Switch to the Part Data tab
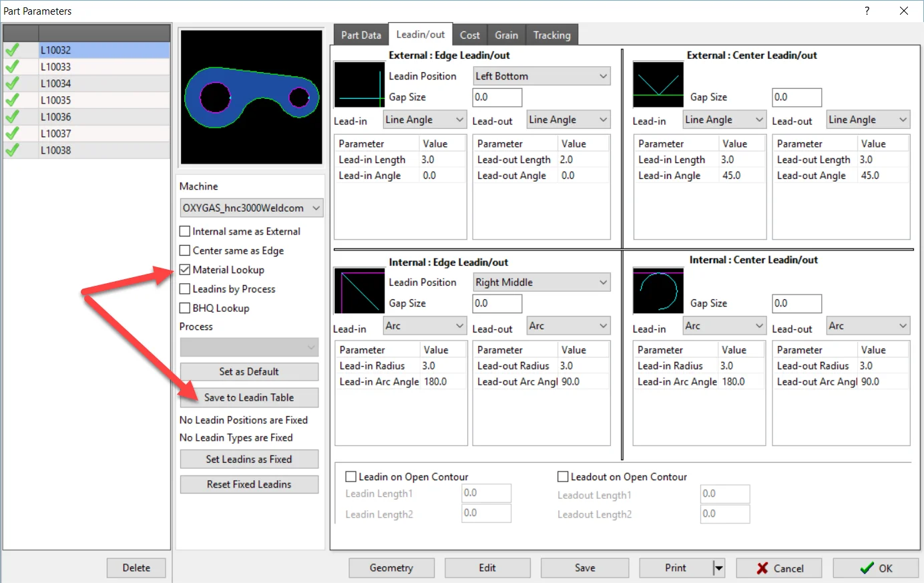Screen dimensions: 924x583 [361, 35]
